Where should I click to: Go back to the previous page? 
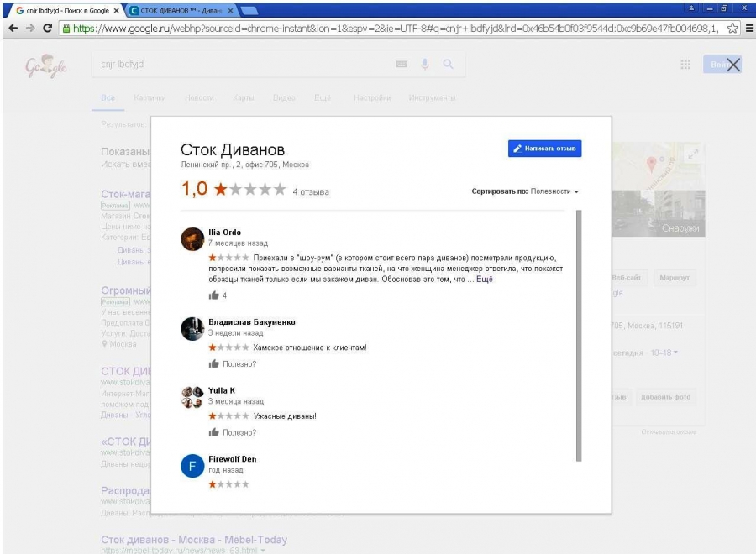[13, 28]
